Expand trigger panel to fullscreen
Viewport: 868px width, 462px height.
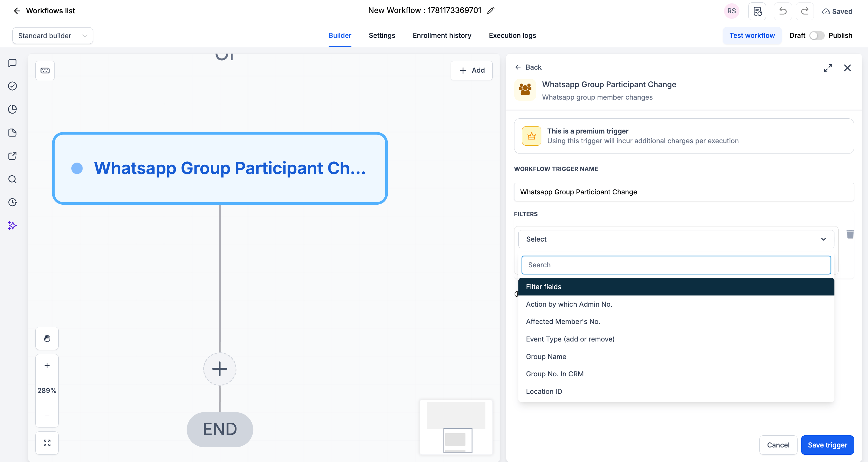pyautogui.click(x=828, y=68)
